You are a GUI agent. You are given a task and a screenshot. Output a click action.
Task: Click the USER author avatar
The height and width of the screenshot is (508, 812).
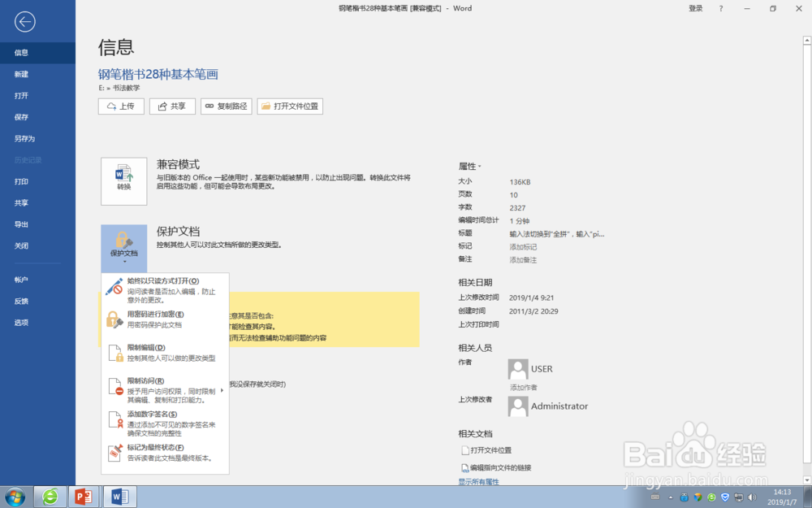518,369
